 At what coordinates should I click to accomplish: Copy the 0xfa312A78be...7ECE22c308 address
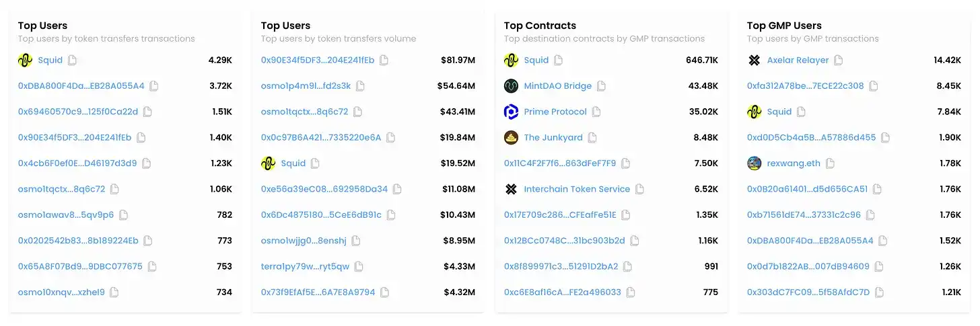tap(873, 86)
